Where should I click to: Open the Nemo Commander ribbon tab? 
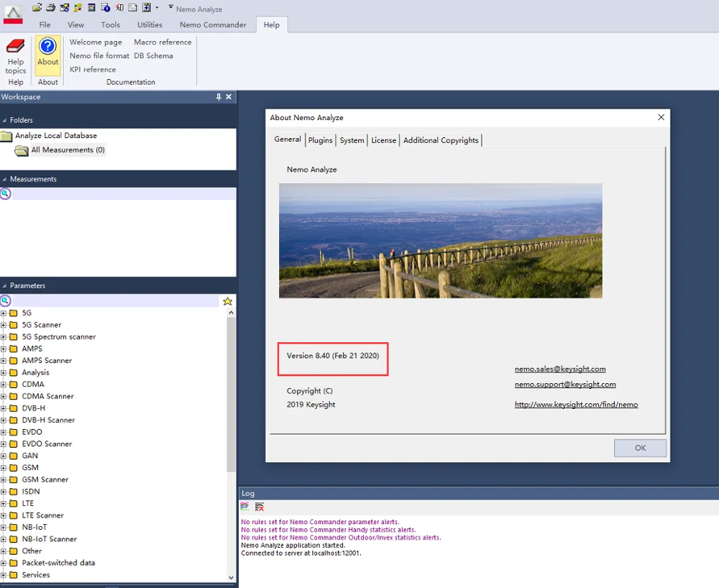pyautogui.click(x=213, y=24)
